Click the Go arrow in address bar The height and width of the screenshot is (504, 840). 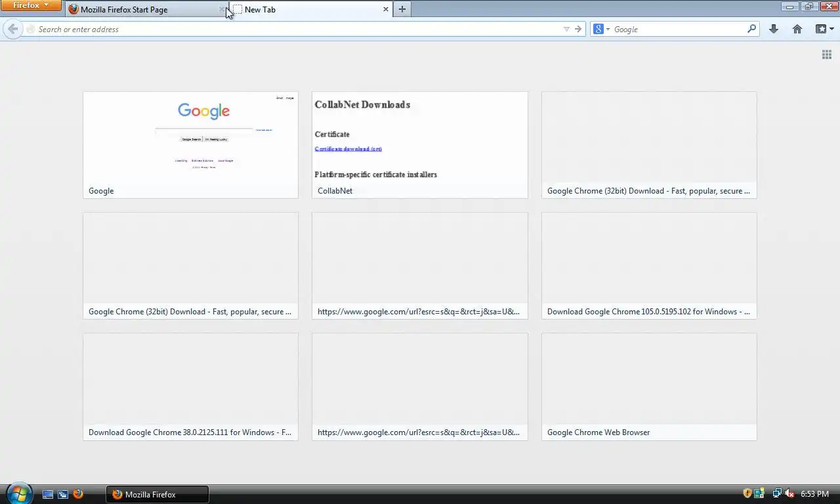(x=578, y=29)
